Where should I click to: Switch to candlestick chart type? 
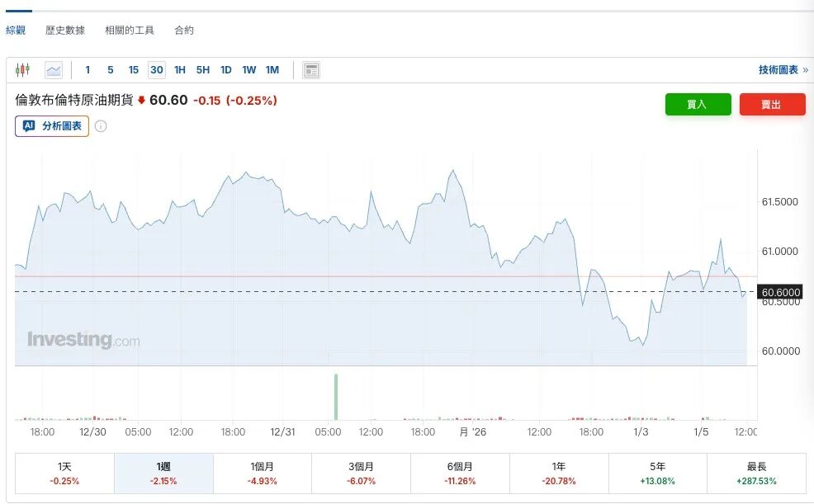tap(22, 70)
